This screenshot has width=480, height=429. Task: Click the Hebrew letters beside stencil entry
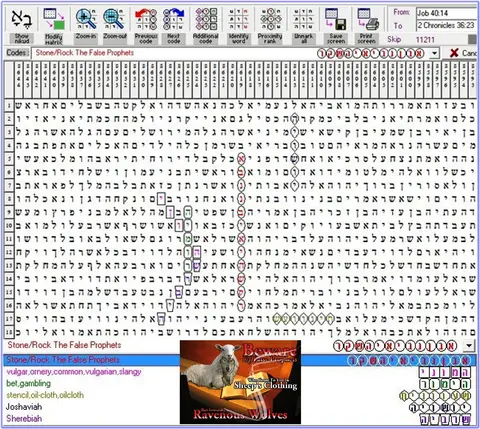pos(435,396)
